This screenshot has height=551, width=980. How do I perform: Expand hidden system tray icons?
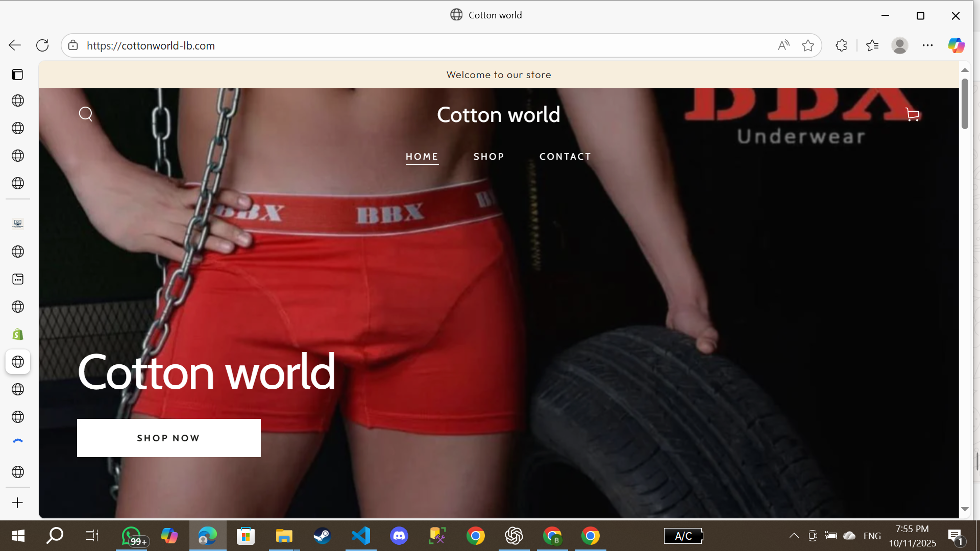coord(794,536)
